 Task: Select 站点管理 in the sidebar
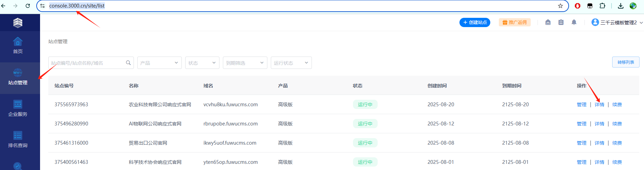pyautogui.click(x=18, y=78)
